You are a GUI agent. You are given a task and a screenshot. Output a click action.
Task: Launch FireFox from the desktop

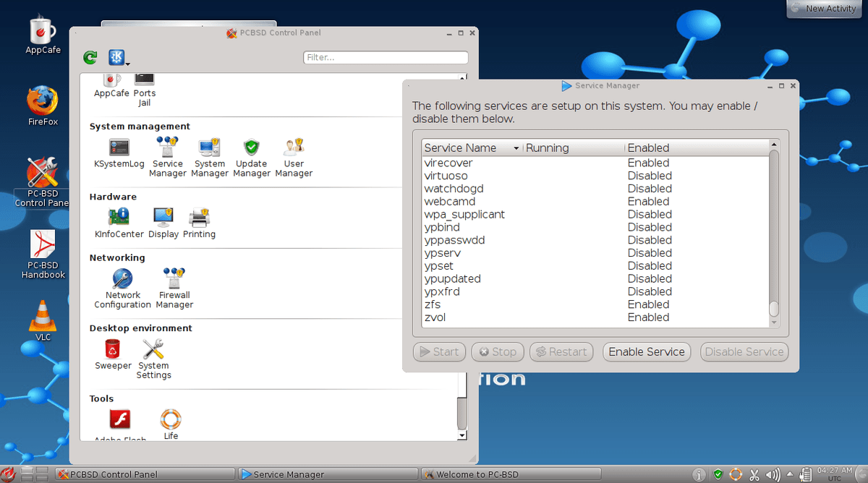point(43,106)
